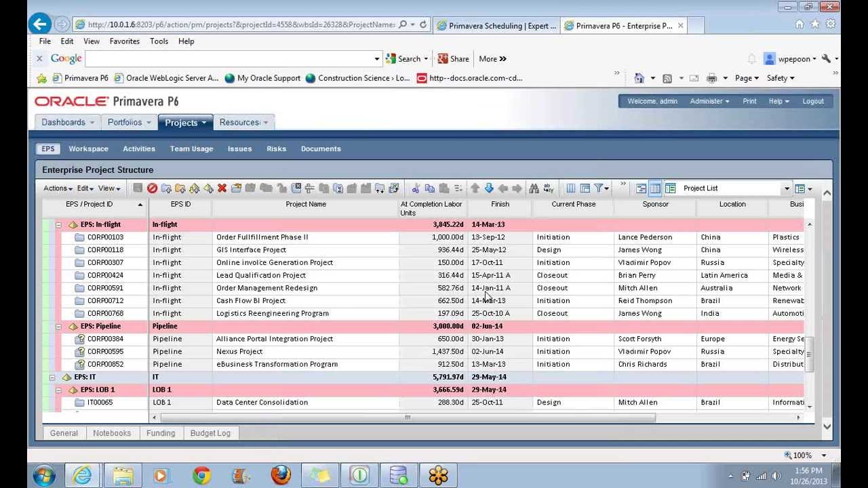Open the filter funnel menu
Image resolution: width=868 pixels, height=488 pixels.
coord(601,188)
